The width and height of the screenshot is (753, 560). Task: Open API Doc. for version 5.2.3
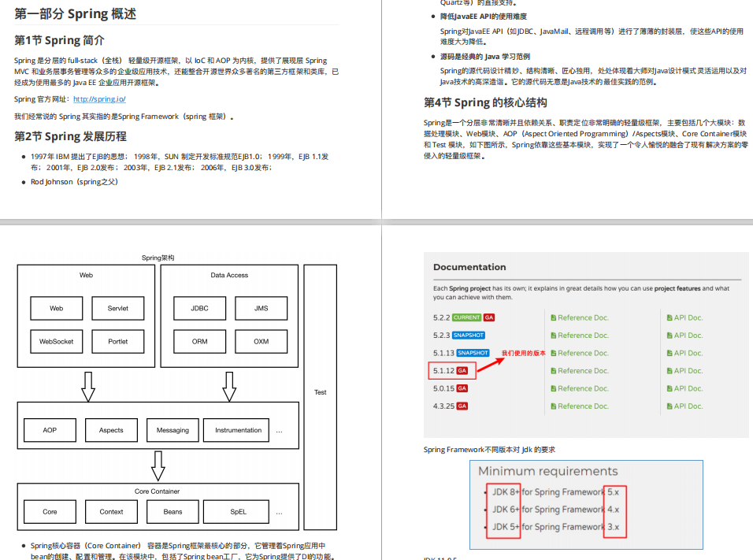pyautogui.click(x=688, y=336)
